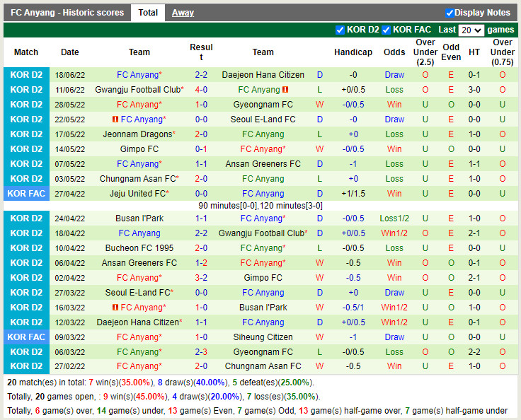Select the 2-2 half-time score on 06/03/22
The image size is (521, 420).
coord(474,352)
